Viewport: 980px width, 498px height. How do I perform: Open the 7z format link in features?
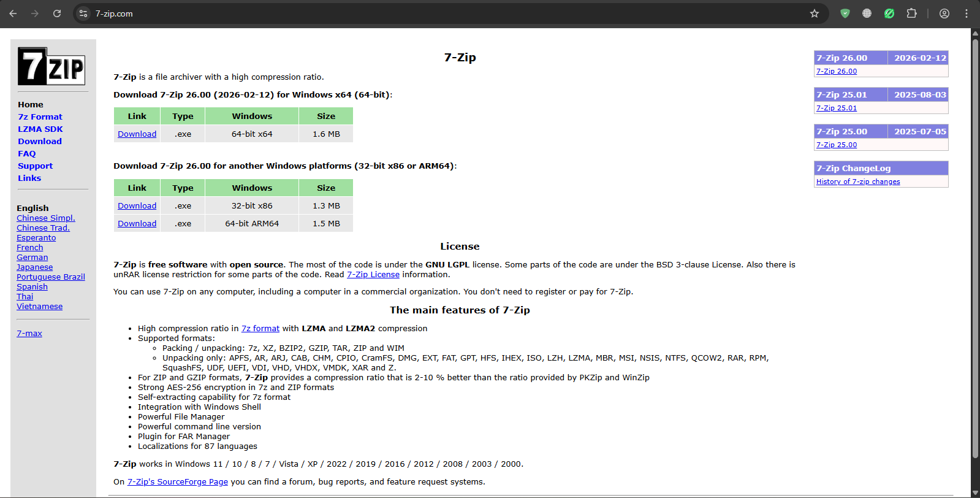tap(260, 329)
